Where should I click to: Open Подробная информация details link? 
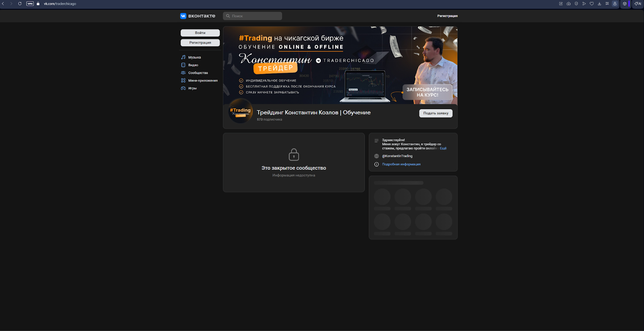[x=401, y=164]
